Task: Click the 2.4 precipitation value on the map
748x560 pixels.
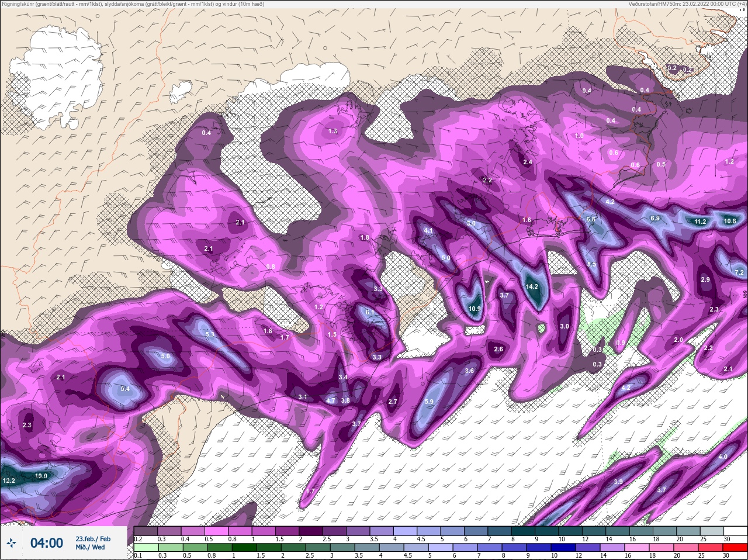Action: (x=528, y=162)
